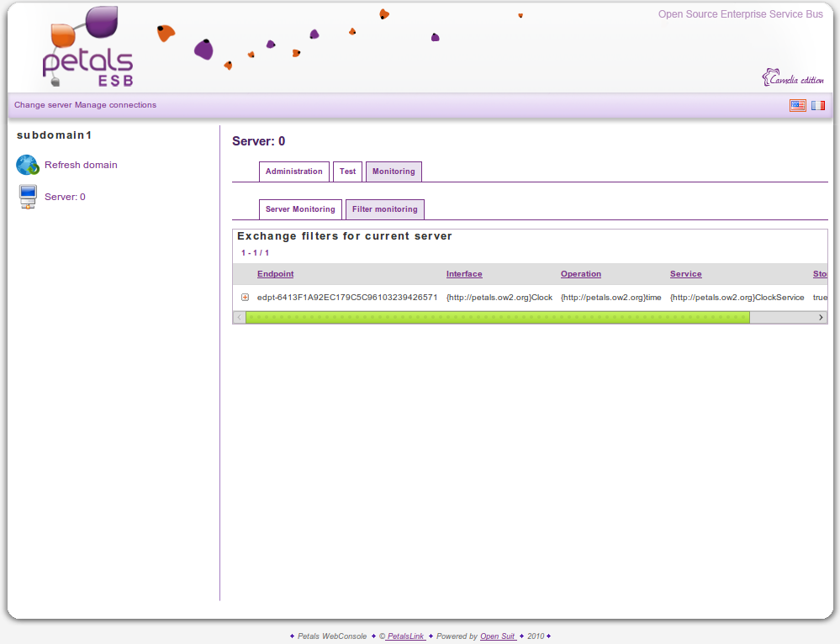Click the Refresh domain globe icon

28,165
